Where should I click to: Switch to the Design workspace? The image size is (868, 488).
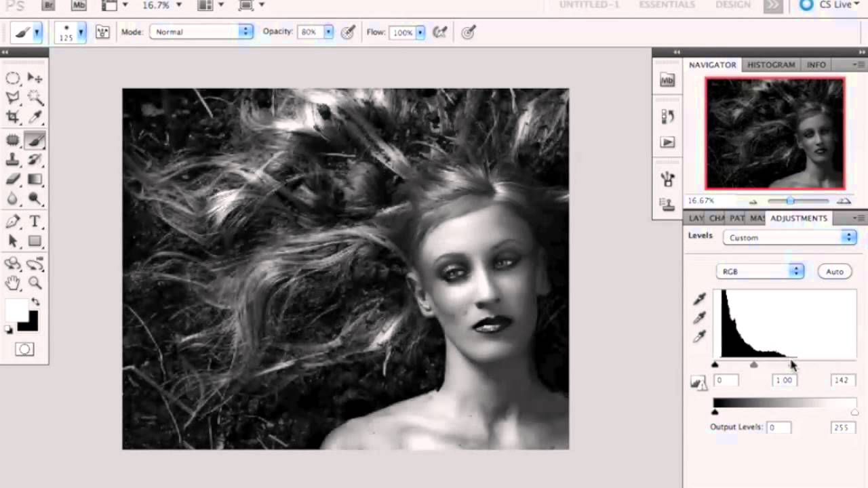click(x=733, y=5)
